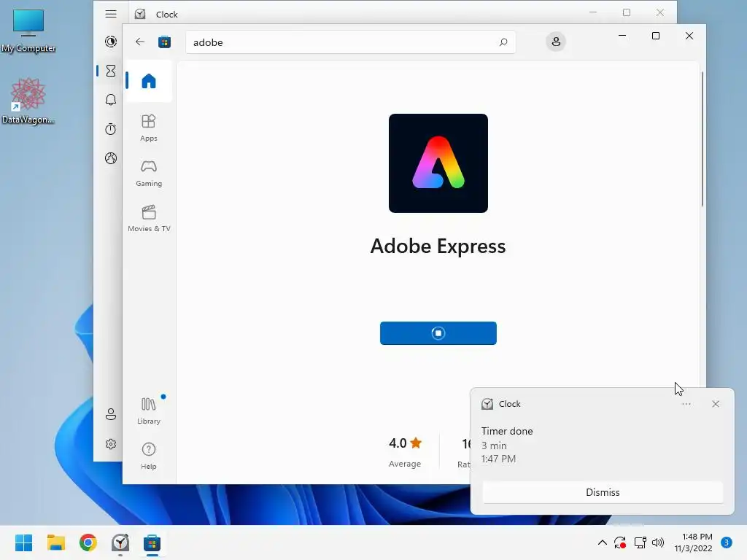Click the Microsoft Store logo icon

pos(164,42)
